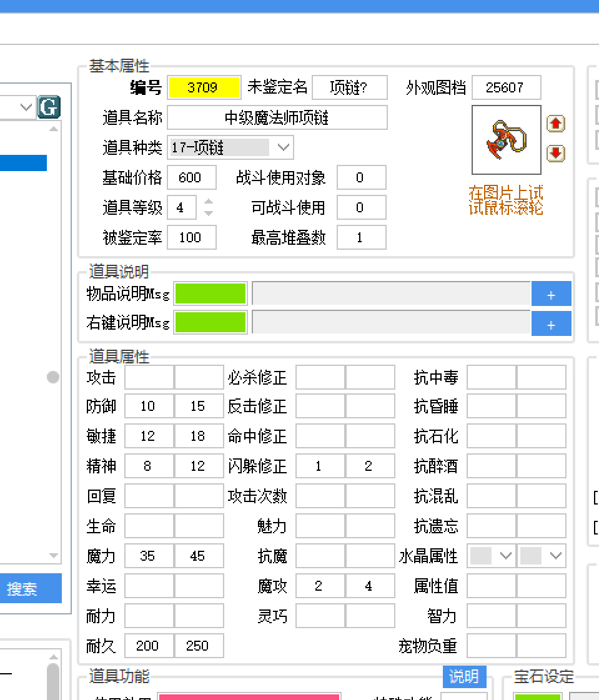Click the 搜索 search button
The height and width of the screenshot is (700, 599).
point(31,588)
